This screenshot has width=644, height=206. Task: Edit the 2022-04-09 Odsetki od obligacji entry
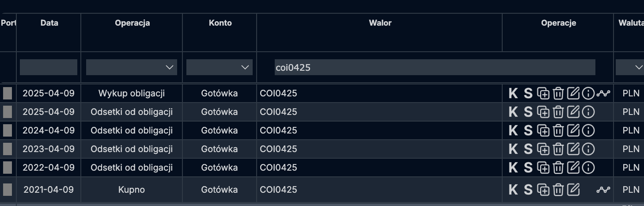coord(573,168)
